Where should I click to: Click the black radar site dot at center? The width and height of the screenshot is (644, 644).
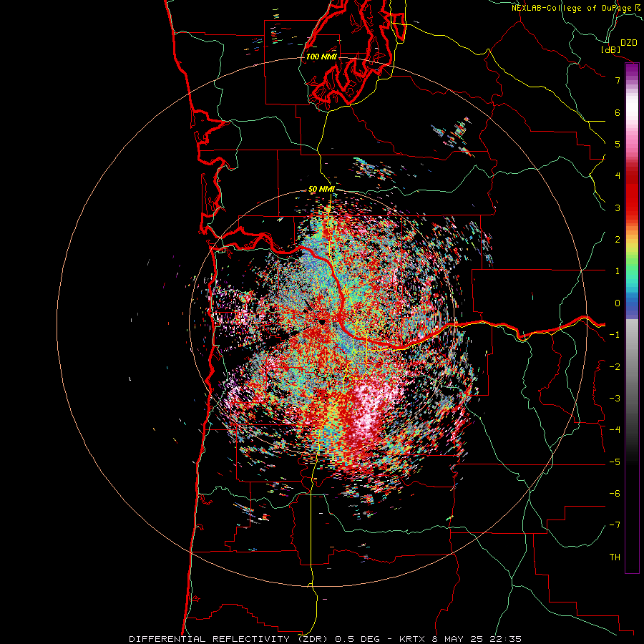(323, 321)
